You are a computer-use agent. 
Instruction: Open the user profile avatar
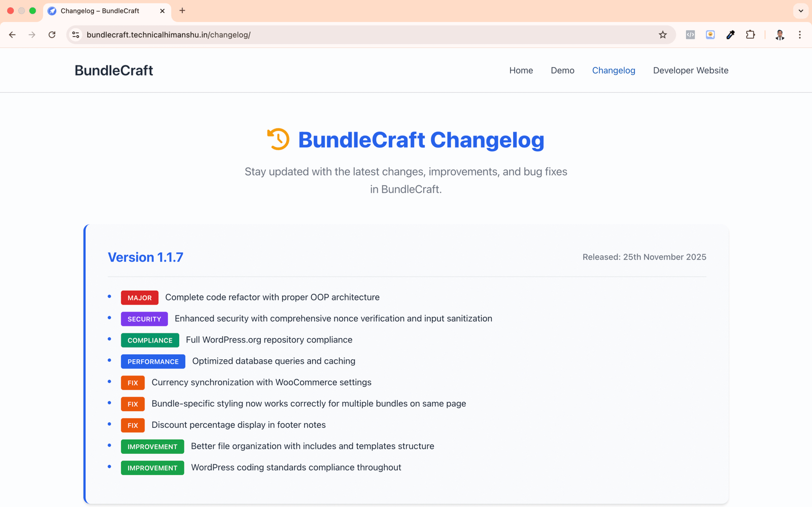click(780, 35)
